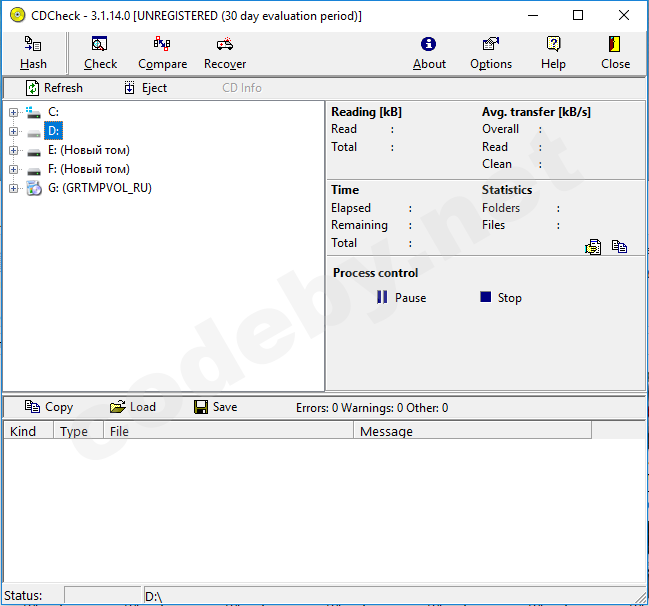Open the Help window
649x606 pixels.
click(553, 53)
